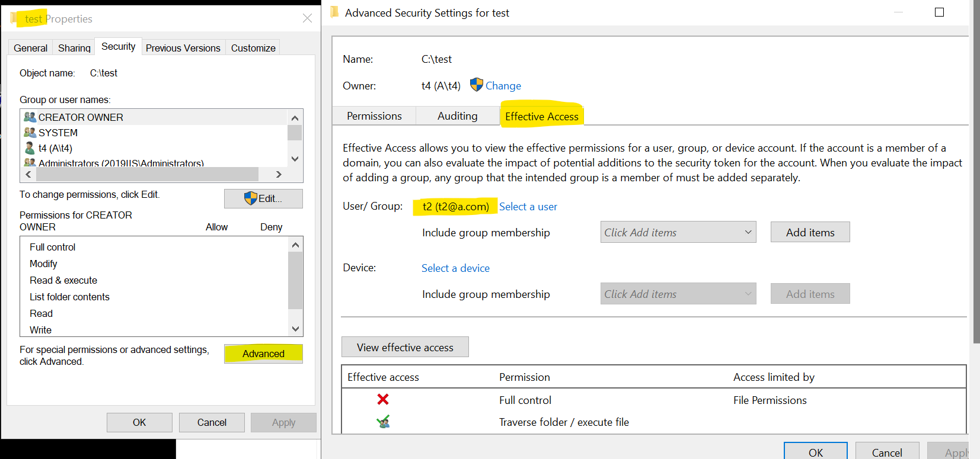Image resolution: width=980 pixels, height=459 pixels.
Task: Click down arrow in permissions list scrollbar
Action: (295, 329)
